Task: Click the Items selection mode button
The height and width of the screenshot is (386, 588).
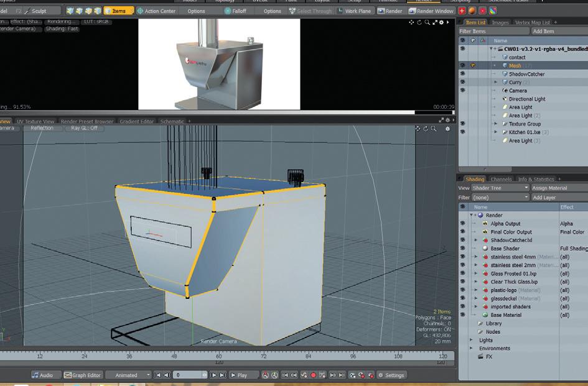Action: click(x=118, y=11)
